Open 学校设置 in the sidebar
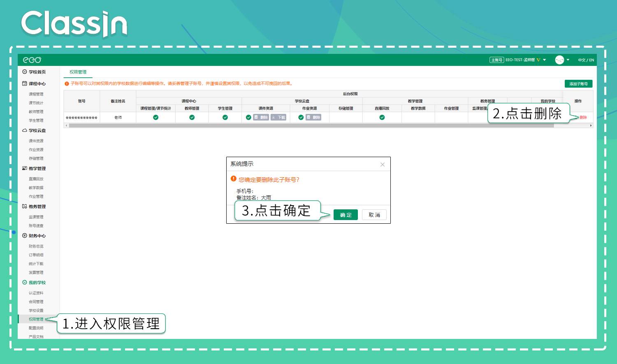Image resolution: width=617 pixels, height=364 pixels. 36,311
